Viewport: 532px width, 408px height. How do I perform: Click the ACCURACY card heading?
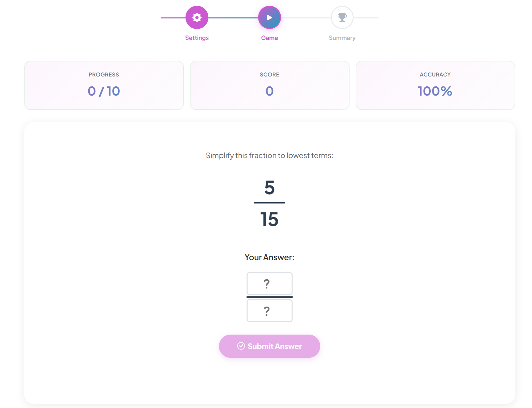pos(435,74)
